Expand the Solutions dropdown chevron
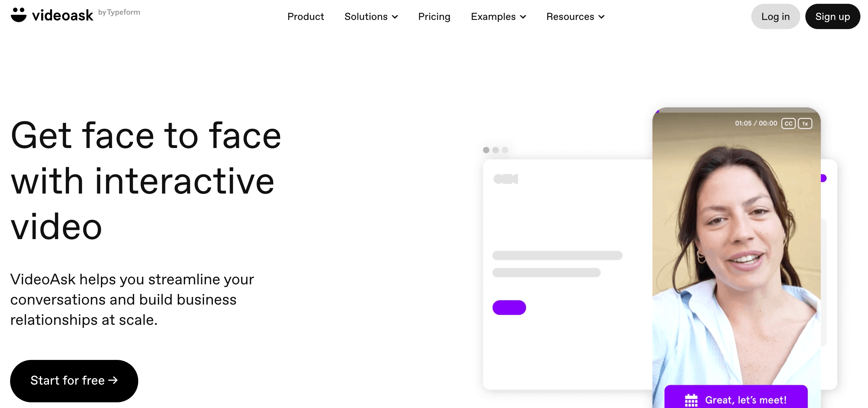The height and width of the screenshot is (408, 868). pos(395,17)
